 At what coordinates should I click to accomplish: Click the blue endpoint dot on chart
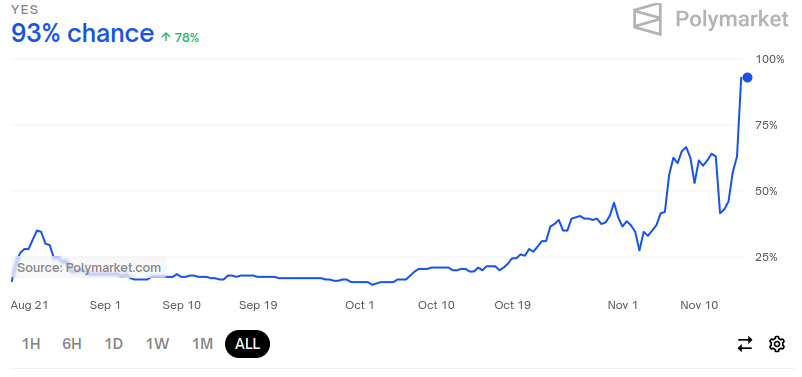click(747, 78)
